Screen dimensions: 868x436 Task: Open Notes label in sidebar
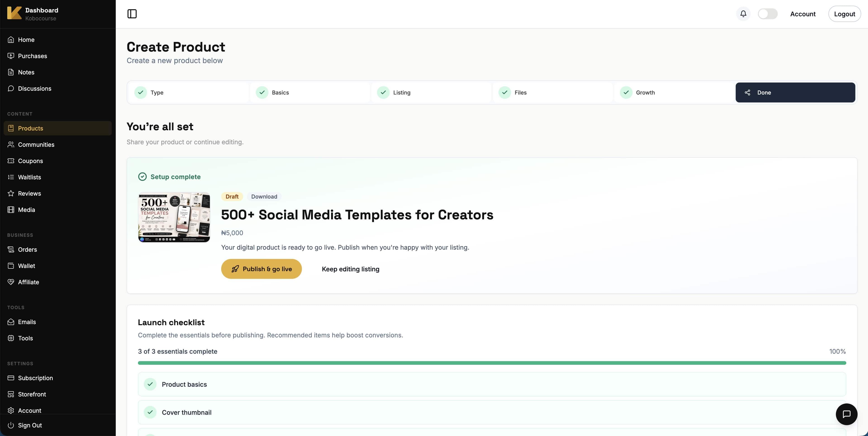tap(26, 72)
